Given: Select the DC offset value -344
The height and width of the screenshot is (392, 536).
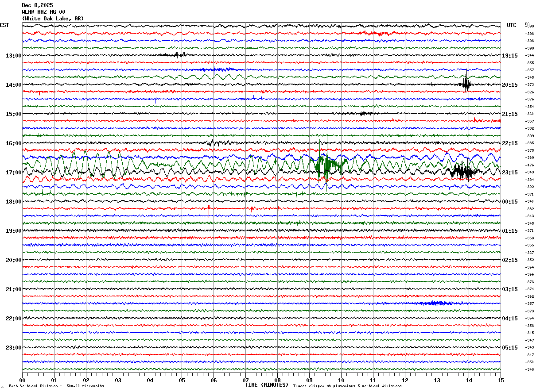Looking at the screenshot, I should [529, 56].
